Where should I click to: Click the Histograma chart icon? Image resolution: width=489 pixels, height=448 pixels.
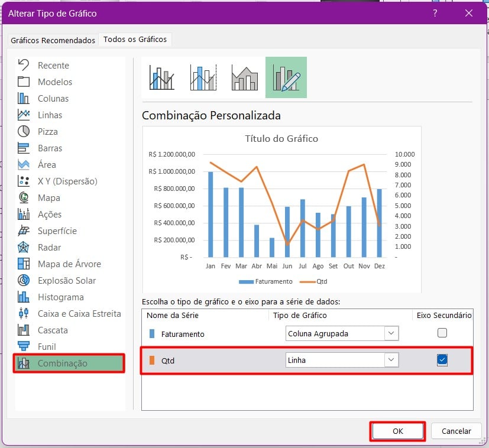click(x=24, y=297)
